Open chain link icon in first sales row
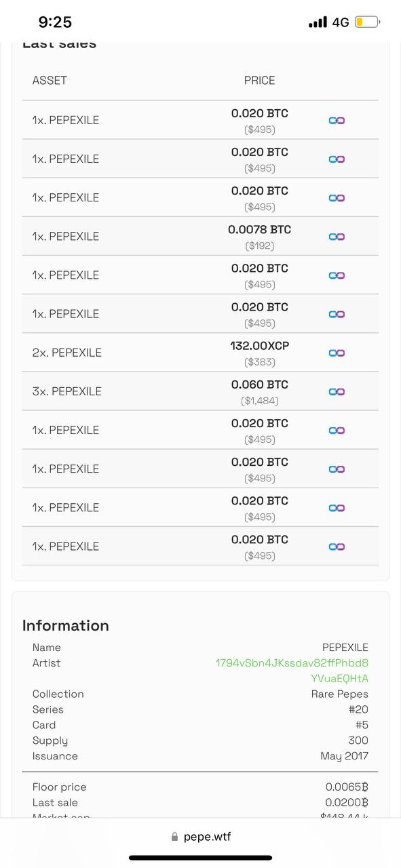 click(x=337, y=120)
